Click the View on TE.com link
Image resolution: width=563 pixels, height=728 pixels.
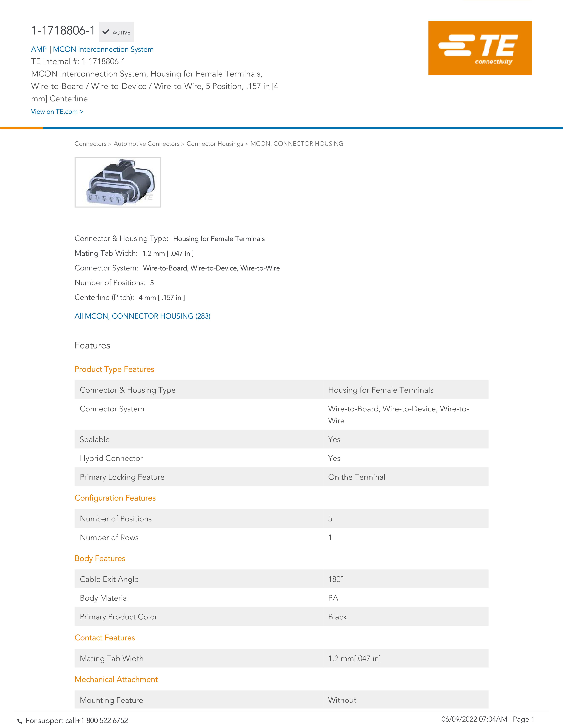[x=57, y=112]
